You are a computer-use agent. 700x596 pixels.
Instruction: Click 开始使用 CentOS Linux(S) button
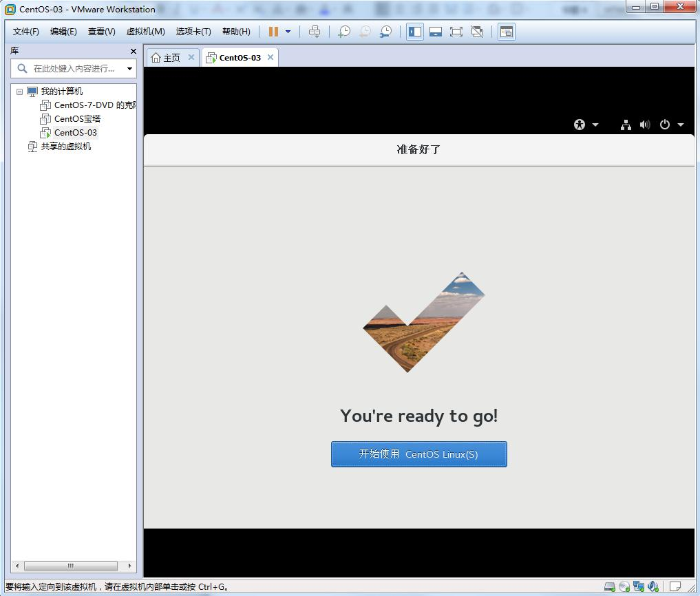418,454
